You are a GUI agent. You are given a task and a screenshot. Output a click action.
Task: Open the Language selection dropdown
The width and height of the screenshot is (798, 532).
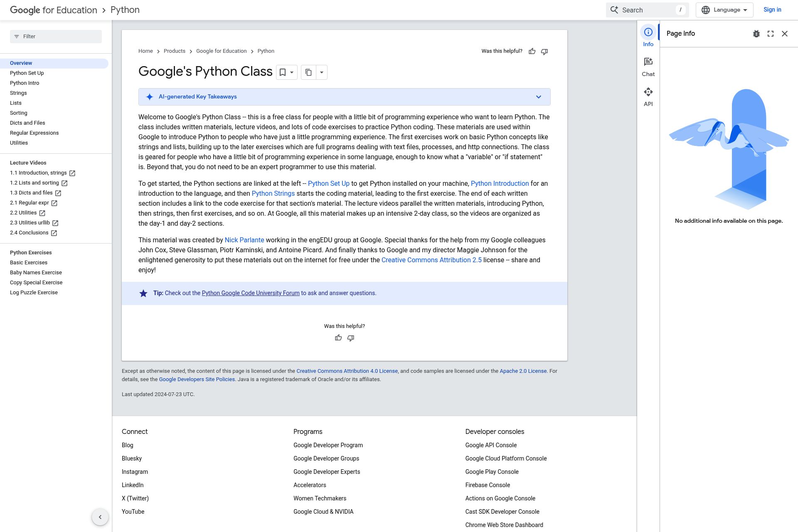coord(724,10)
